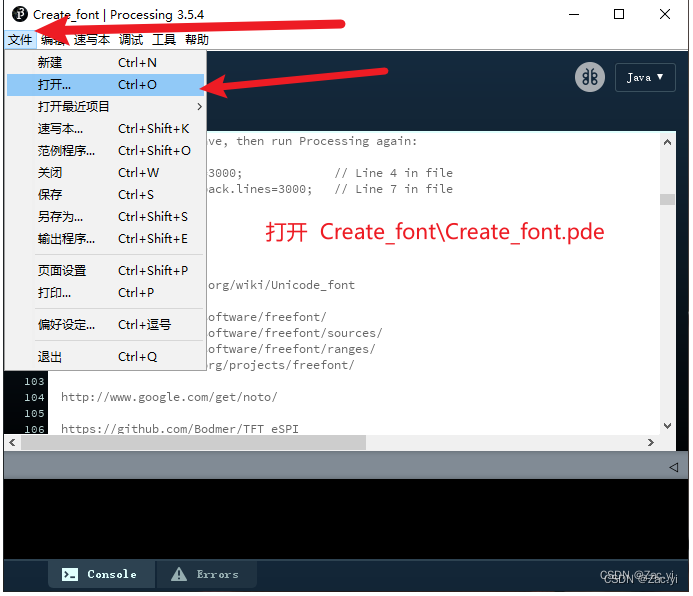Image resolution: width=693 pixels, height=596 pixels.
Task: Click the freefont/sources/ text line
Action: pyautogui.click(x=295, y=333)
